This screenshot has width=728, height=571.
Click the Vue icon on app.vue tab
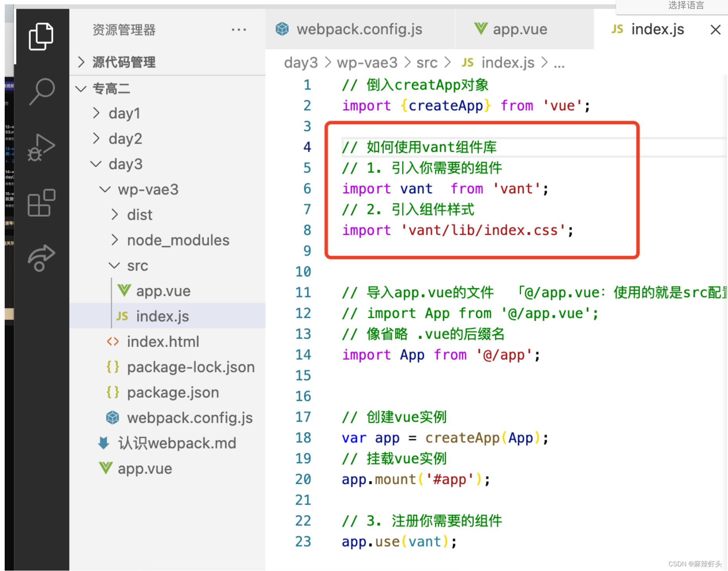click(481, 29)
